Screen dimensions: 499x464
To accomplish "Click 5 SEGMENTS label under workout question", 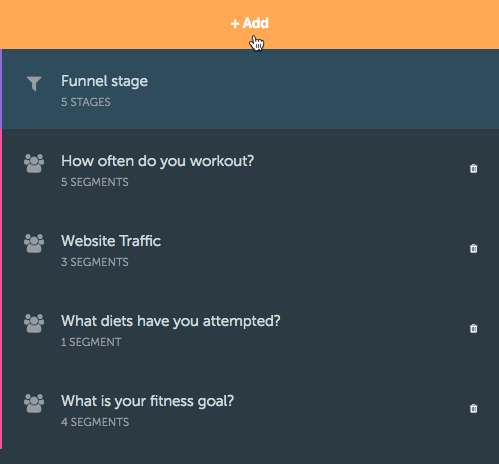I will coord(95,182).
